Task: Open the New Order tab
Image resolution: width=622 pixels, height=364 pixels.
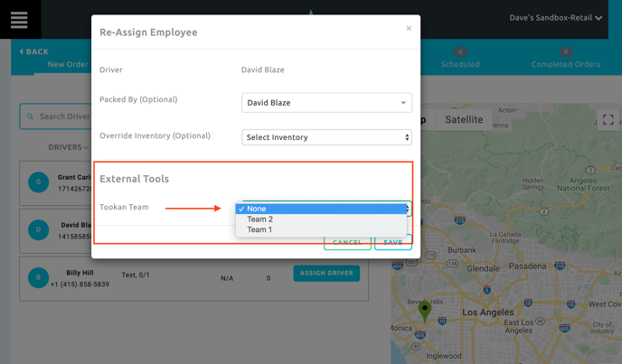Action: coord(68,64)
